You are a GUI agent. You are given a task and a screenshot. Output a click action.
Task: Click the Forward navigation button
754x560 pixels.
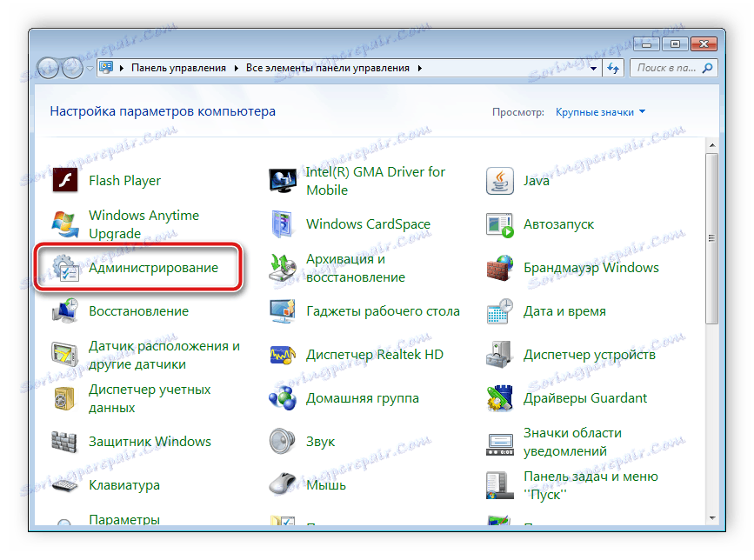coord(72,68)
